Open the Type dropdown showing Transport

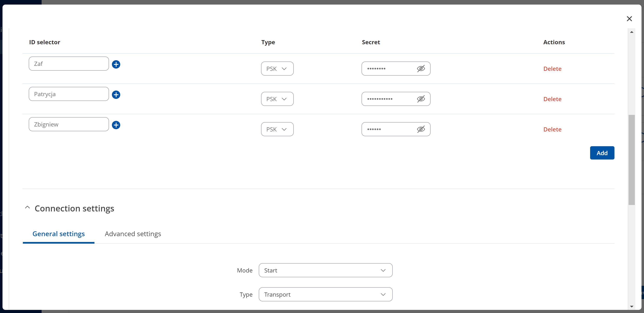[x=326, y=294]
